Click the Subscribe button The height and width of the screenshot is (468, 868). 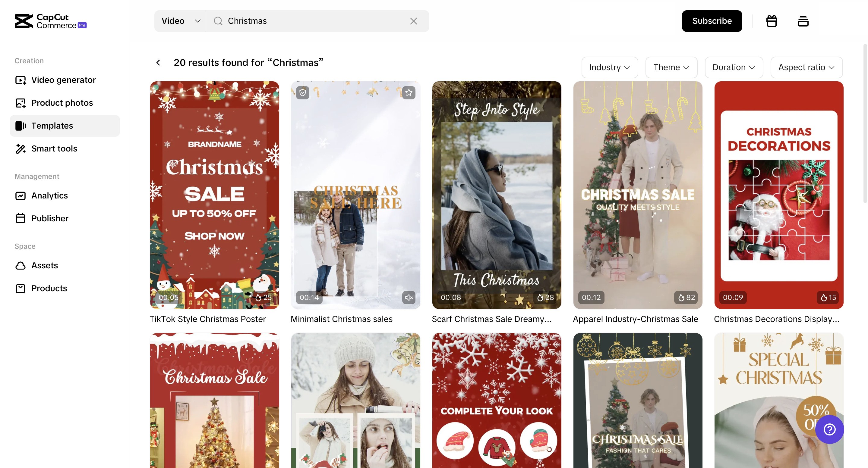pos(712,21)
